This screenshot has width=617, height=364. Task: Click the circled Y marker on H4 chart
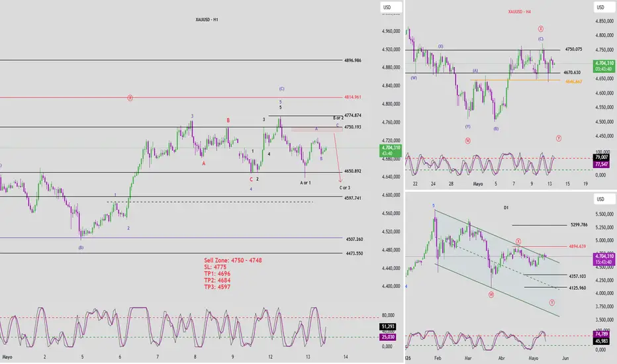coord(559,138)
